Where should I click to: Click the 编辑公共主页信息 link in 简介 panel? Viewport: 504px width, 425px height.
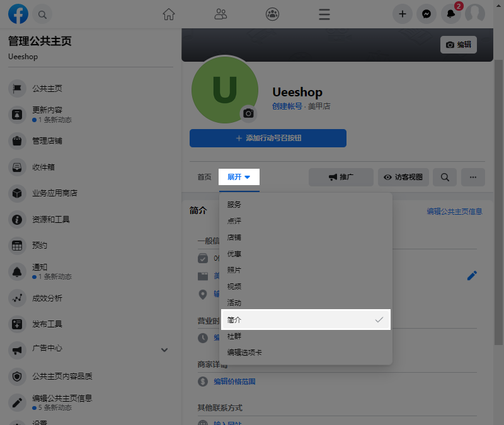(x=454, y=212)
